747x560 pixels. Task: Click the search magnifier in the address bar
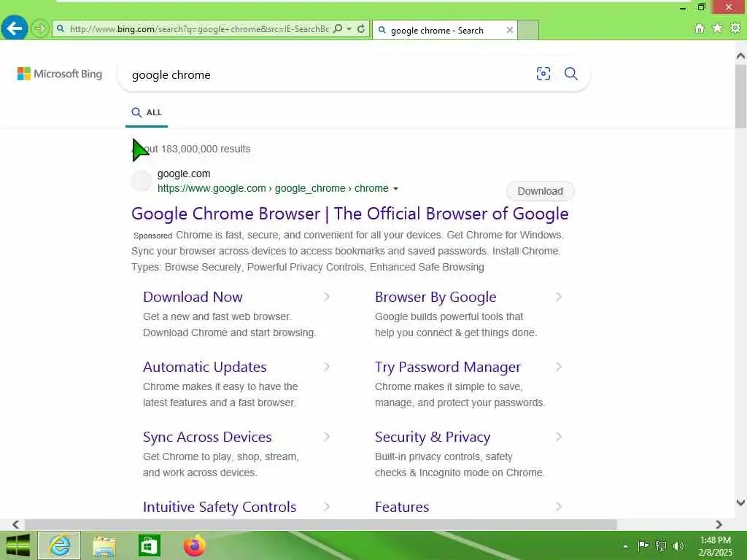pyautogui.click(x=338, y=28)
